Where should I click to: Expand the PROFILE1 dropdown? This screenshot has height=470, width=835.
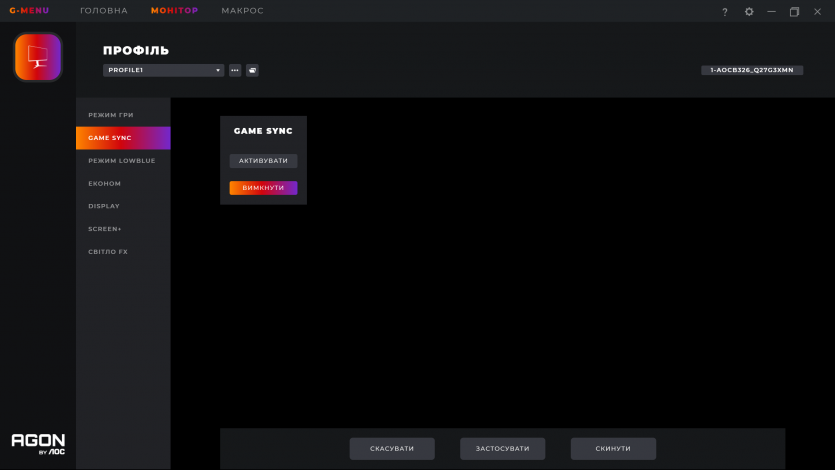pos(163,70)
